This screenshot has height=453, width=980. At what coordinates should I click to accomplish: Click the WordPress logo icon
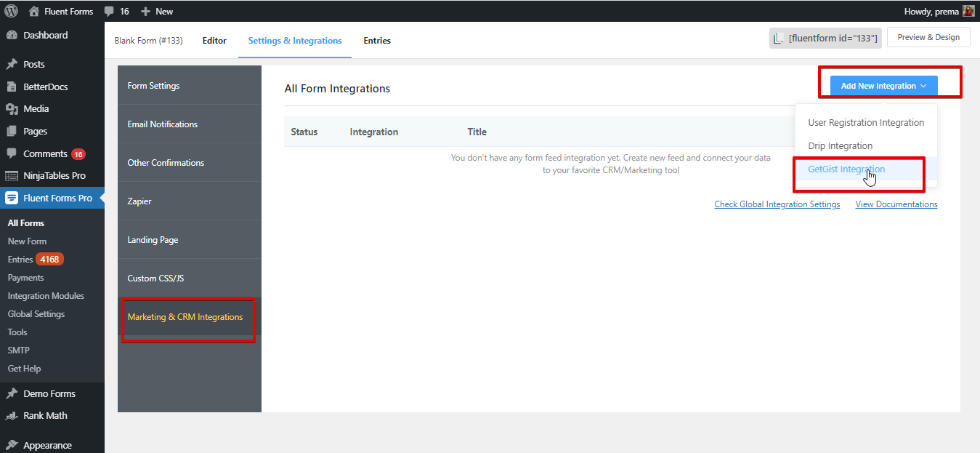click(x=12, y=11)
